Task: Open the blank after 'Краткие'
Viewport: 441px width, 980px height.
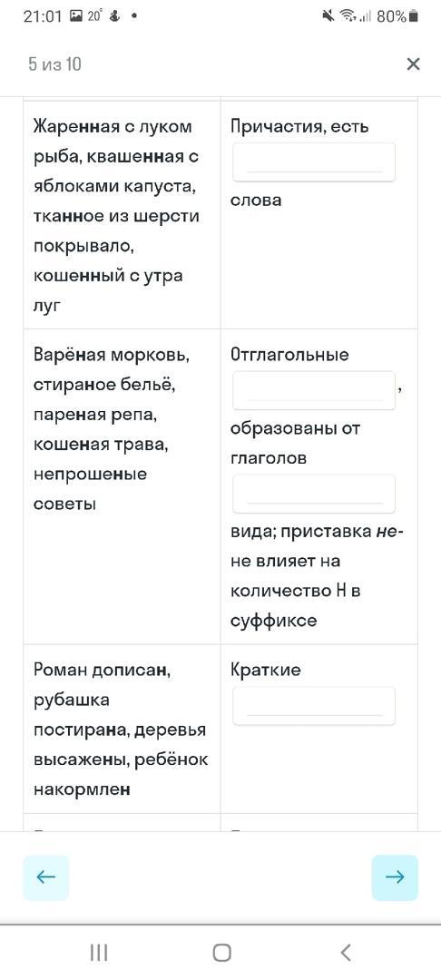Action: (x=314, y=706)
